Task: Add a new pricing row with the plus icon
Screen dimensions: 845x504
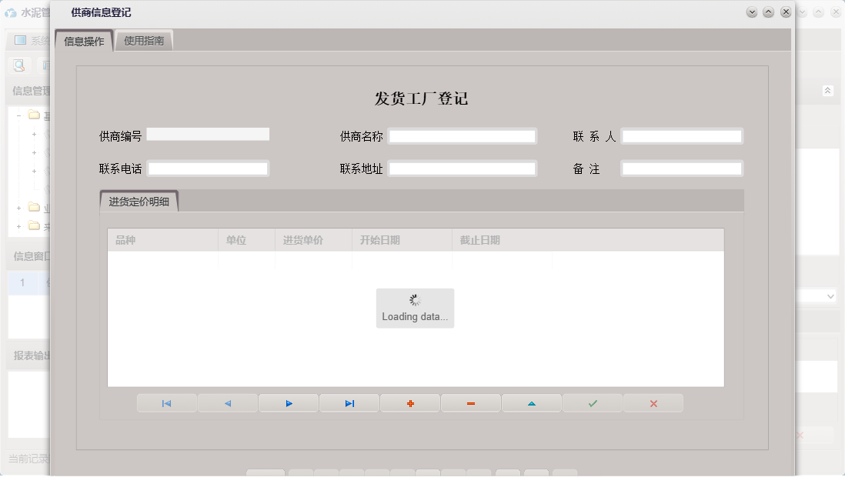Action: pos(410,402)
